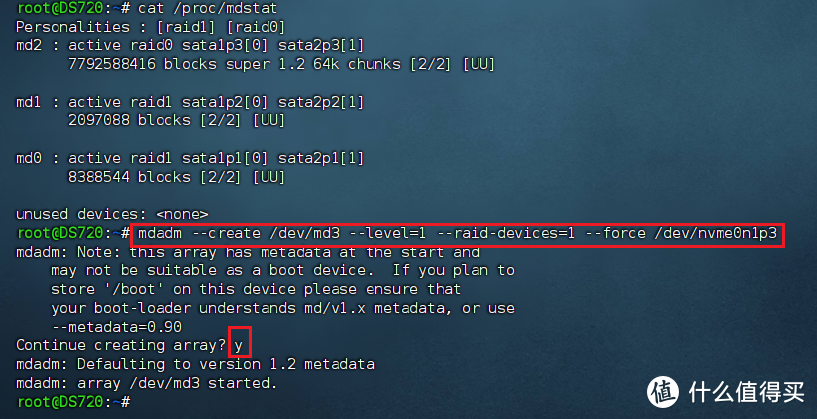
Task: Click /dev/nvme0n1p3 in the highlighted command
Action: (718, 234)
